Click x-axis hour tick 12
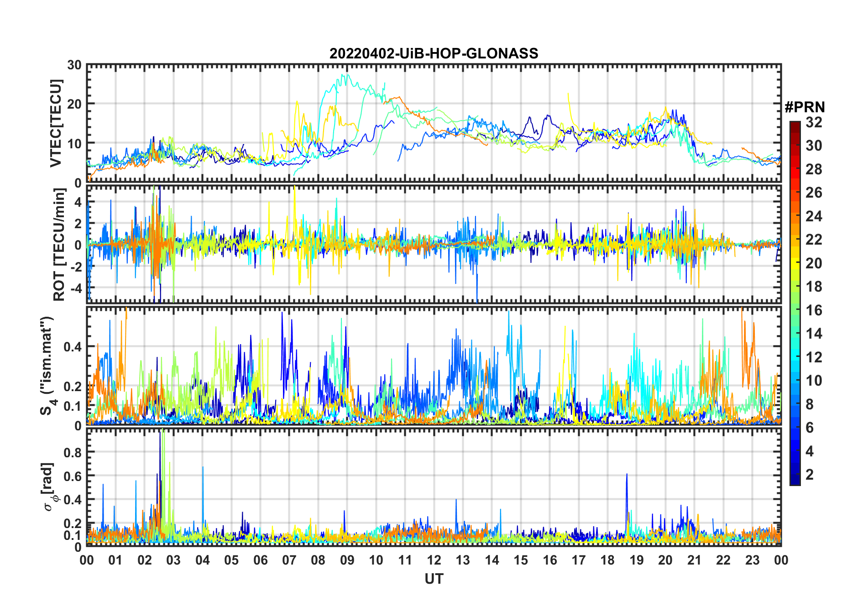 pyautogui.click(x=434, y=560)
